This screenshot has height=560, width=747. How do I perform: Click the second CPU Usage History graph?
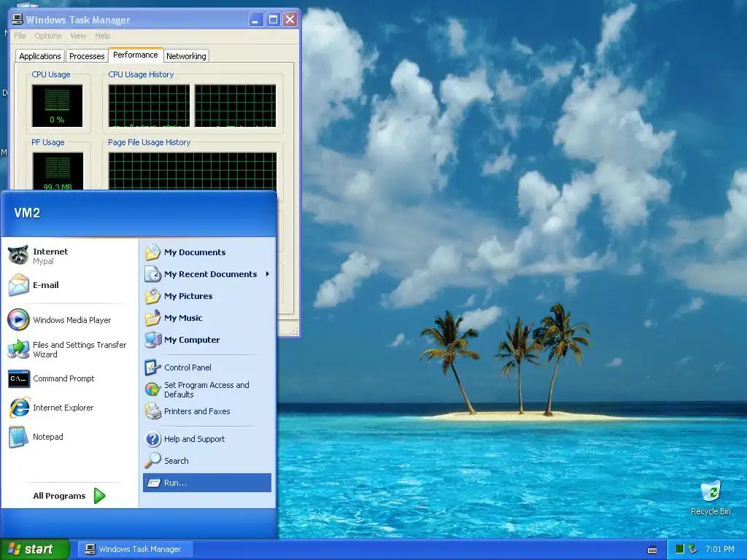click(236, 106)
